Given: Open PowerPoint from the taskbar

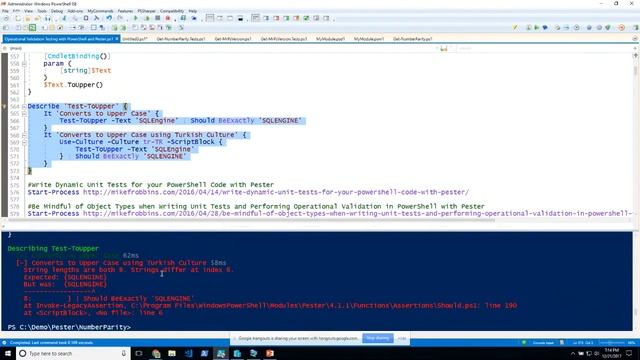Looking at the screenshot, I should (270, 353).
